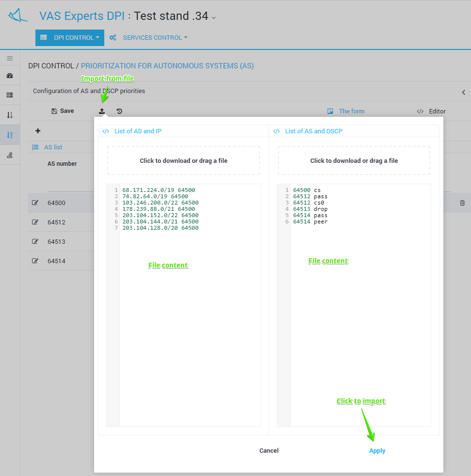Collapse the configuration panel with the chevron

click(x=463, y=92)
